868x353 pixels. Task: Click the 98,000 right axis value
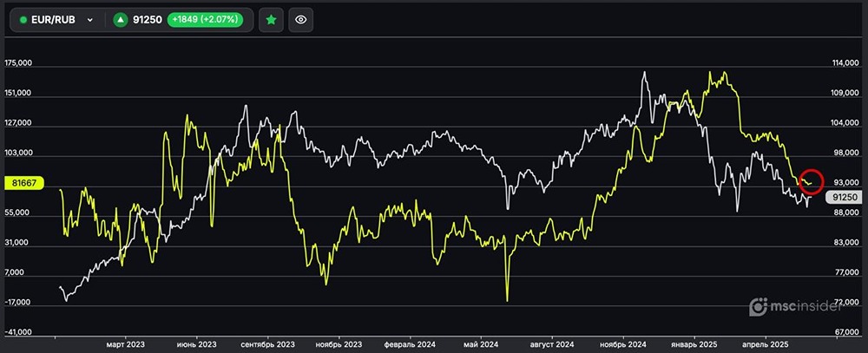pyautogui.click(x=845, y=154)
